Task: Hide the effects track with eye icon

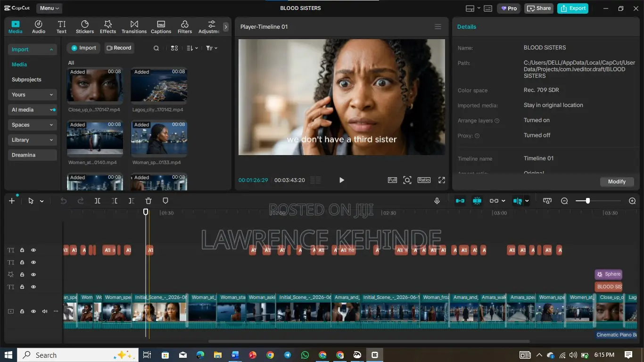Action: (x=33, y=275)
